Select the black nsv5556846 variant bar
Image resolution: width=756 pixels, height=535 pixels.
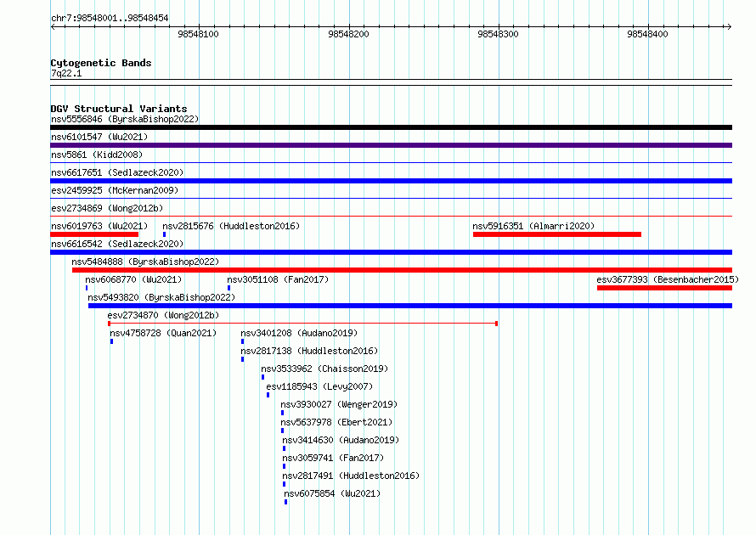pos(391,127)
